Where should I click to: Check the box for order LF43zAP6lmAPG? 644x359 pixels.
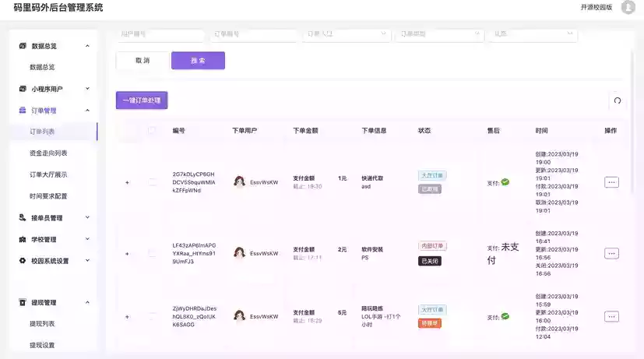click(x=152, y=253)
